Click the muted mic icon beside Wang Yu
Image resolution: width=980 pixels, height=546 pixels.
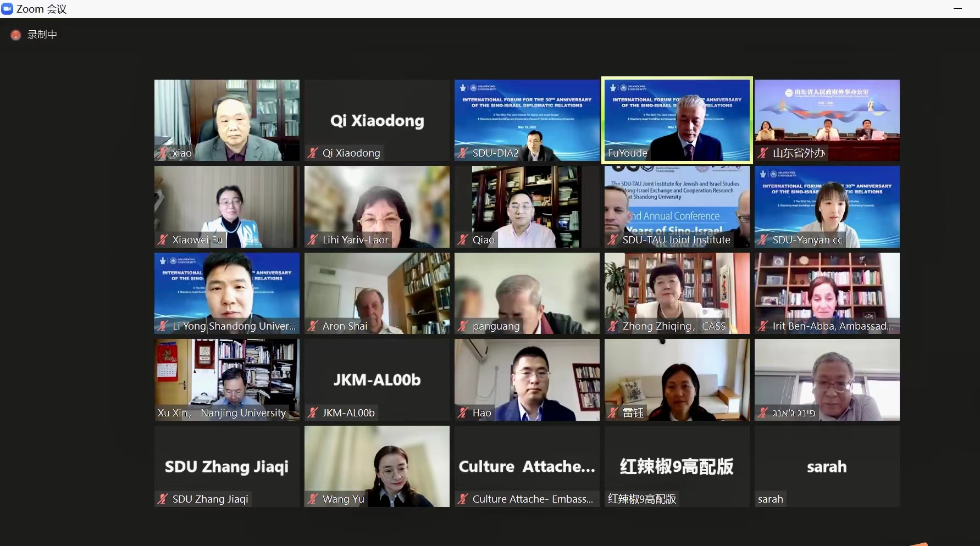coord(313,499)
